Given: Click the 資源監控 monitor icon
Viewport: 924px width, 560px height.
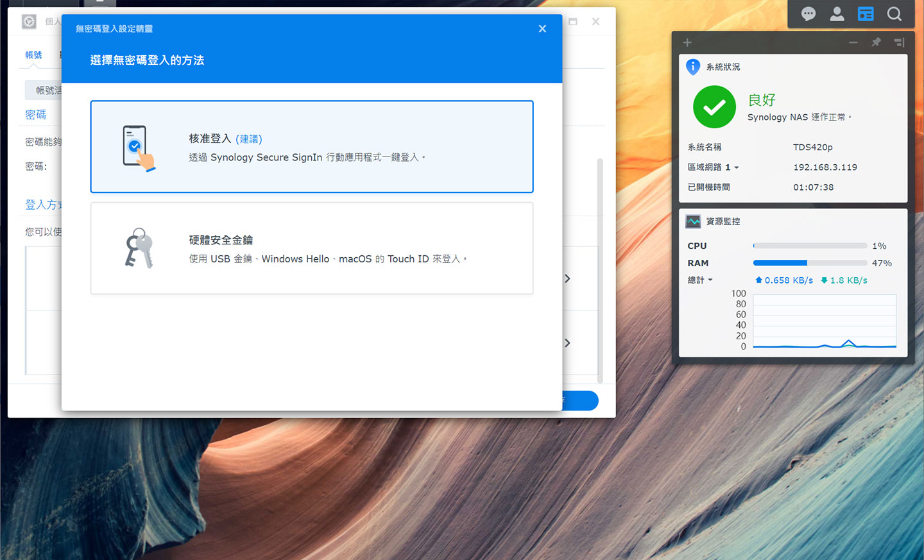Looking at the screenshot, I should tap(693, 221).
